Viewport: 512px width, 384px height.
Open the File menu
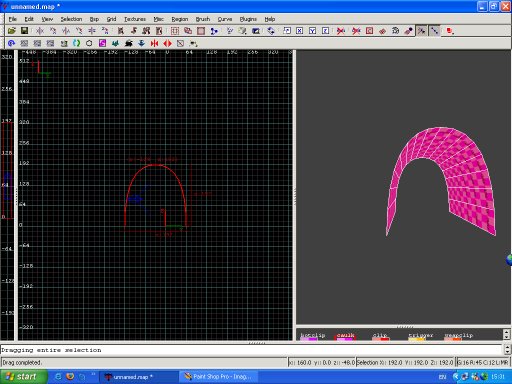(x=13, y=19)
